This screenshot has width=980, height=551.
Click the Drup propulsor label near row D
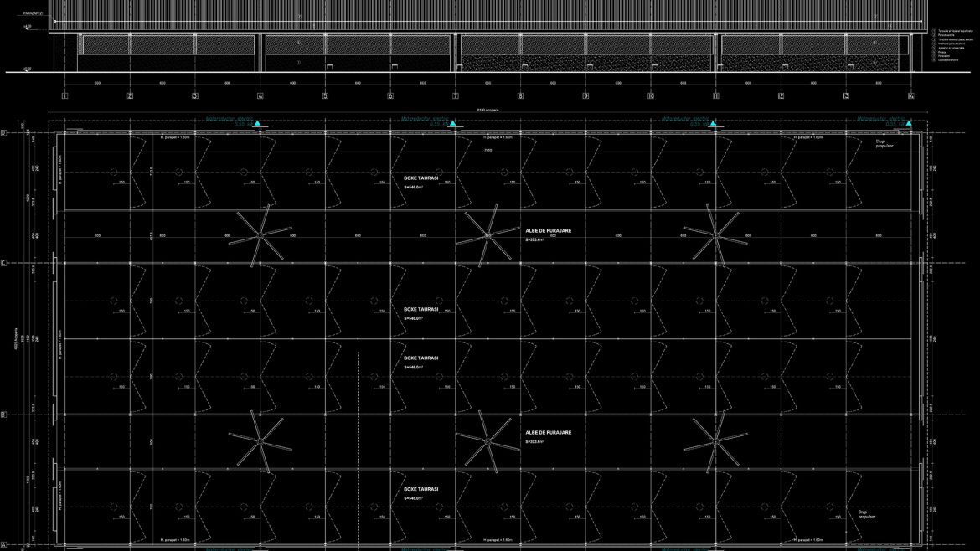[884, 143]
